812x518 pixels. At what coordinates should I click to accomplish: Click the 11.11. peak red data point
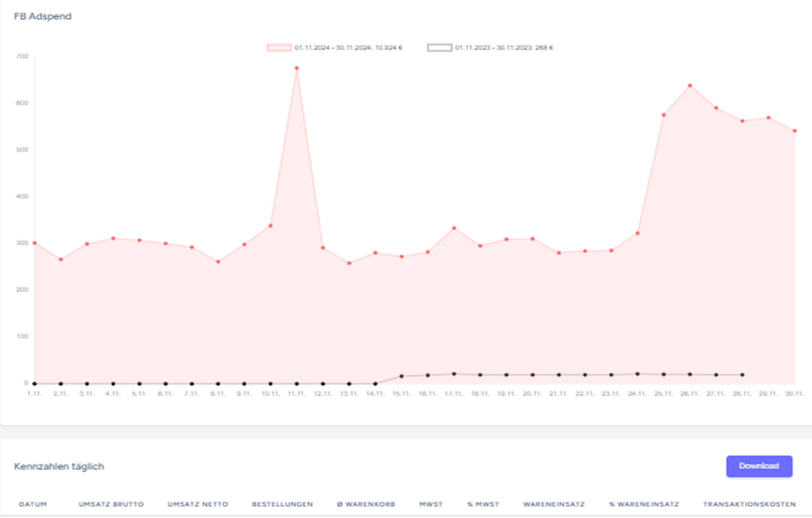coord(297,68)
